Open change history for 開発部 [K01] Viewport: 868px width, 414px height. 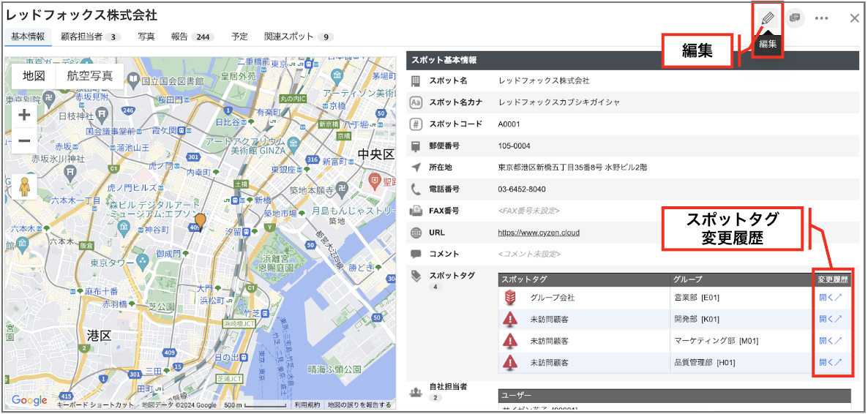tap(831, 319)
